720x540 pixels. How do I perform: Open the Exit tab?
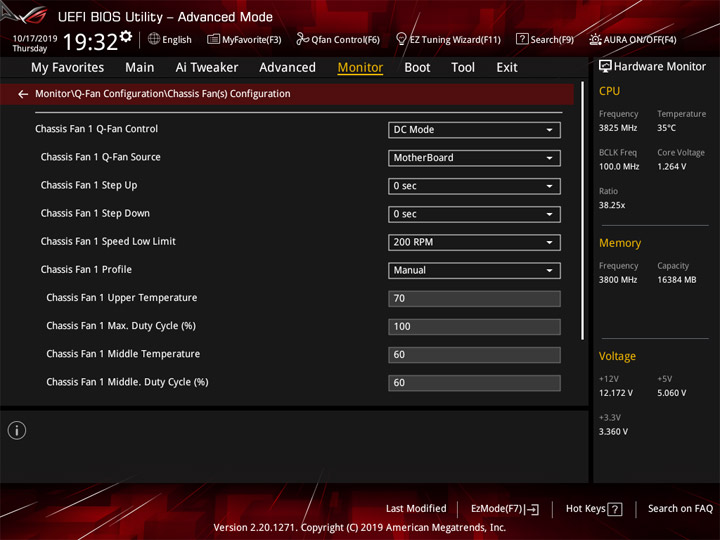click(507, 68)
